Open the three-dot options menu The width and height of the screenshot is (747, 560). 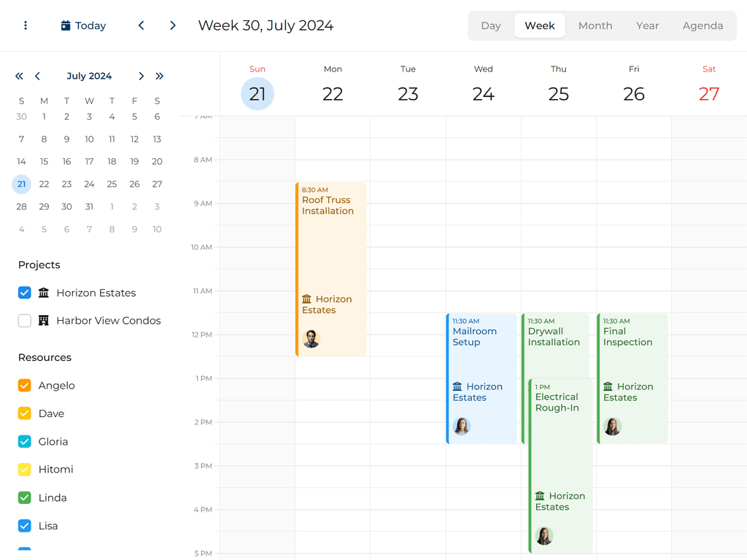point(26,26)
